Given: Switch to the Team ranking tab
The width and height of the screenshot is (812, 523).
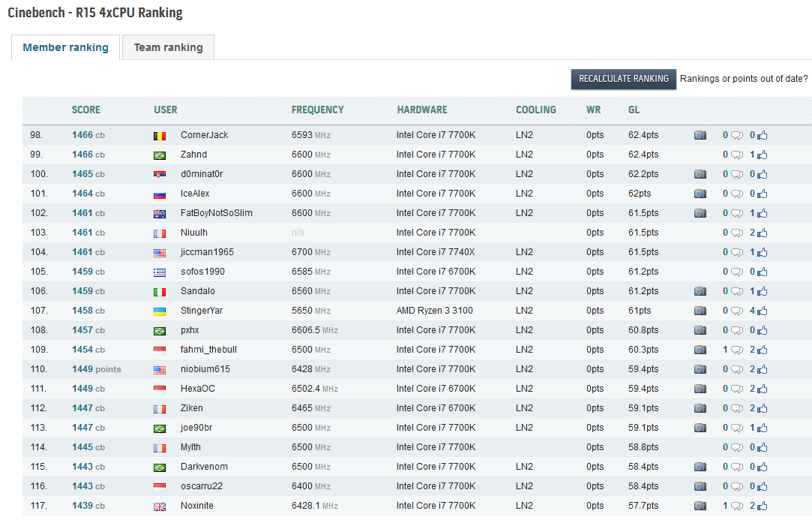Looking at the screenshot, I should 168,47.
